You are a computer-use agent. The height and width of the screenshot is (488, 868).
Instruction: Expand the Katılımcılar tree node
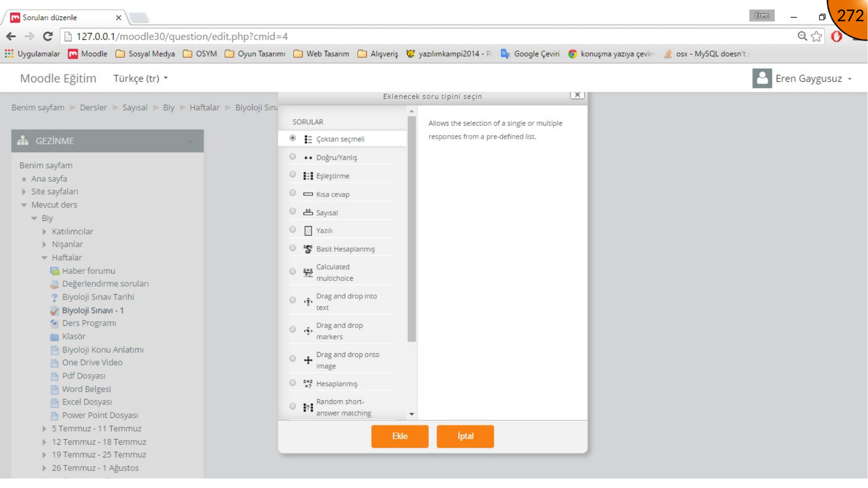44,232
